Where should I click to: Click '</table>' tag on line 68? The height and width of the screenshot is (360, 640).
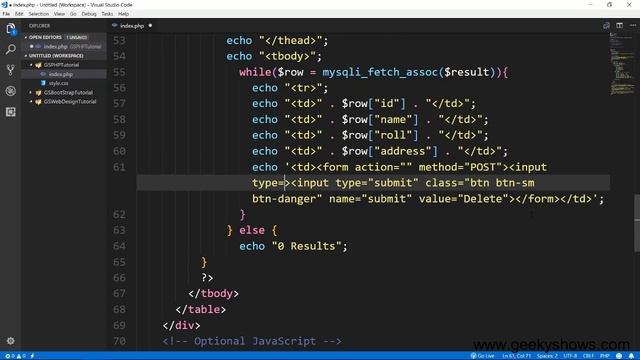pos(200,309)
